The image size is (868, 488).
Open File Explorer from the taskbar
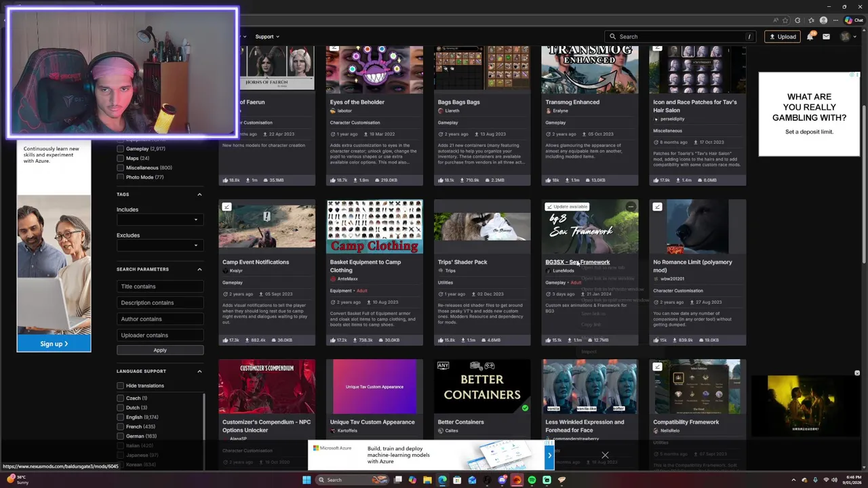pos(427,480)
